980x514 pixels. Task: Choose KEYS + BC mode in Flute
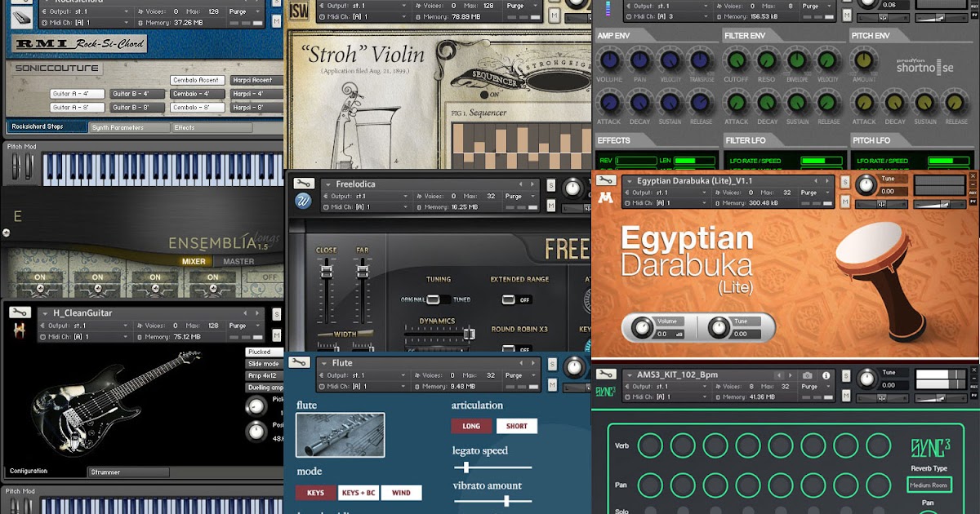[359, 493]
